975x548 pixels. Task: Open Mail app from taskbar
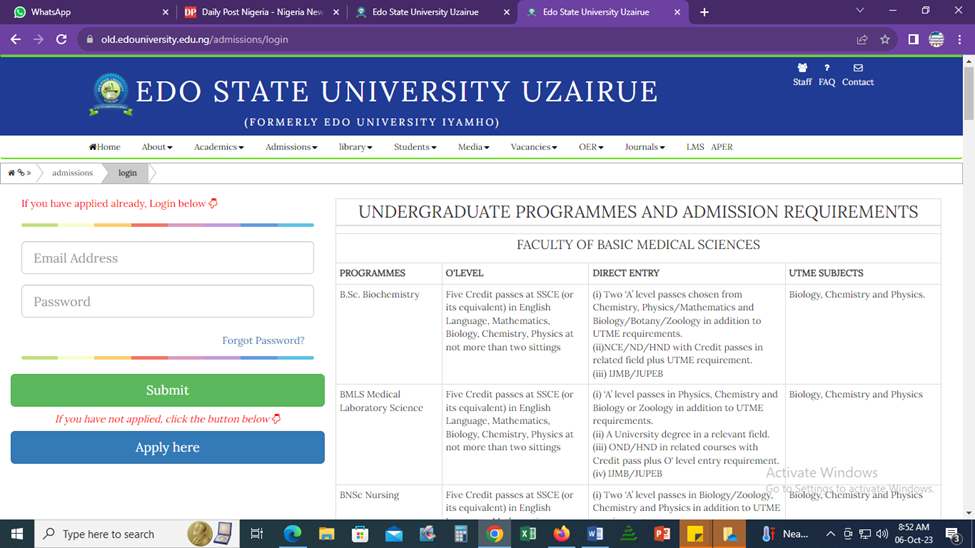(394, 534)
